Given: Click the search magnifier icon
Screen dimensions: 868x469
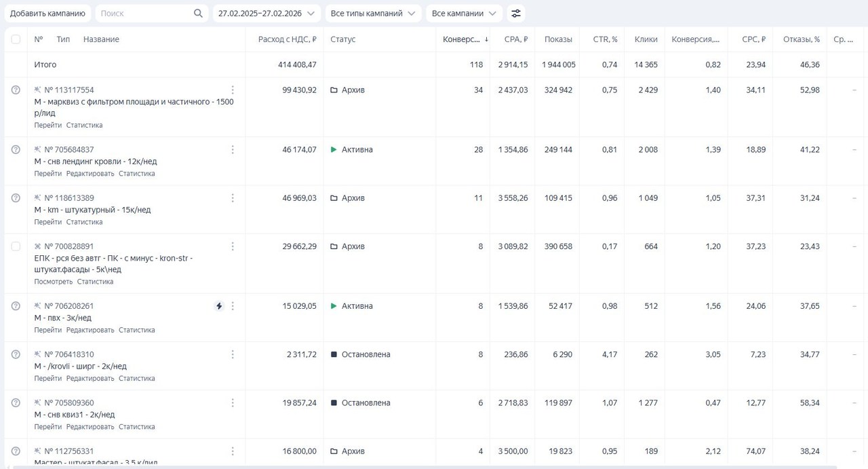Looking at the screenshot, I should point(198,14).
